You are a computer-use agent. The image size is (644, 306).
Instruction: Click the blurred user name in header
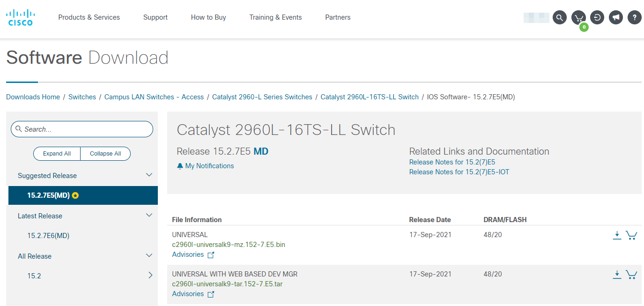[x=536, y=18]
